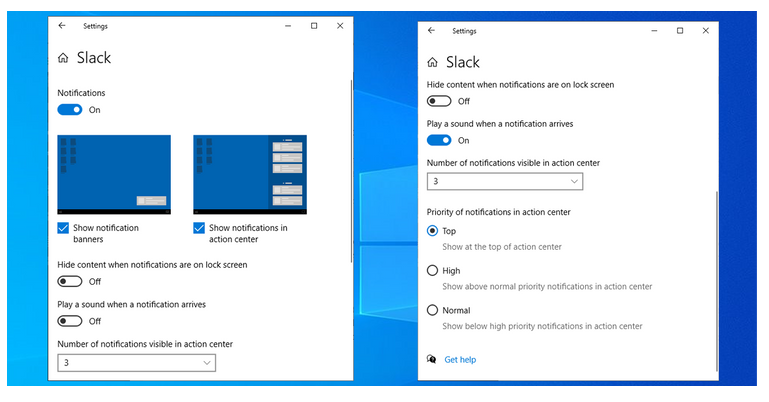This screenshot has height=402, width=769.
Task: Select the Top priority radio button
Action: (x=432, y=230)
